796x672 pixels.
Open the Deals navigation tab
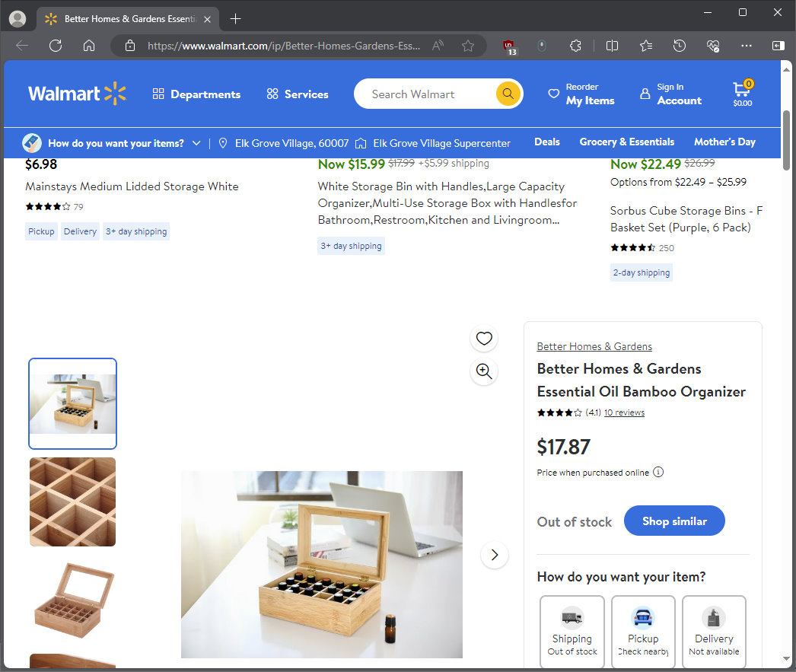(546, 142)
